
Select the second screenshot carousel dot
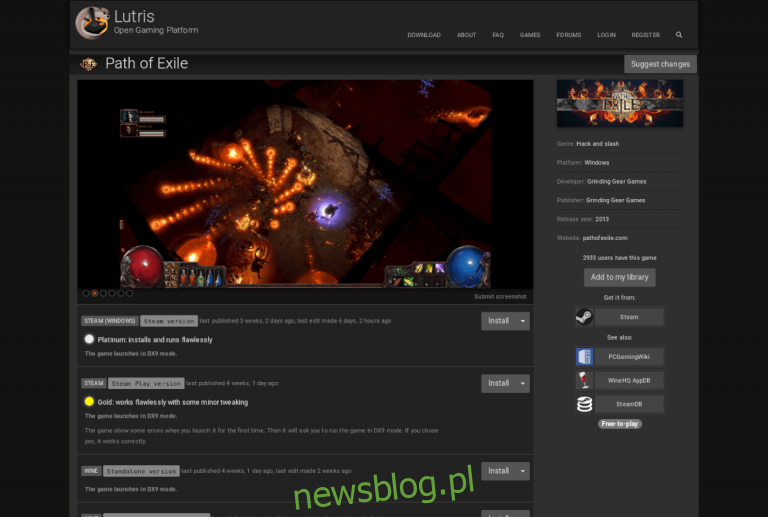pyautogui.click(x=95, y=293)
